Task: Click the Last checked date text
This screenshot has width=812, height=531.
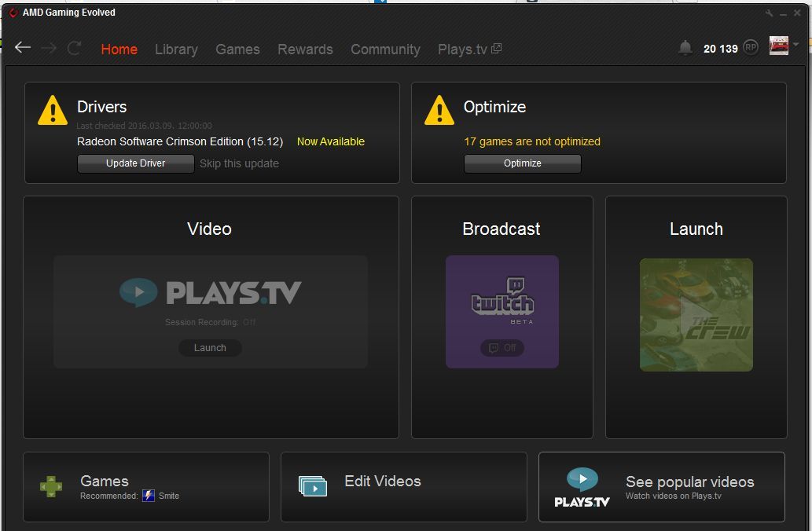Action: (x=144, y=125)
